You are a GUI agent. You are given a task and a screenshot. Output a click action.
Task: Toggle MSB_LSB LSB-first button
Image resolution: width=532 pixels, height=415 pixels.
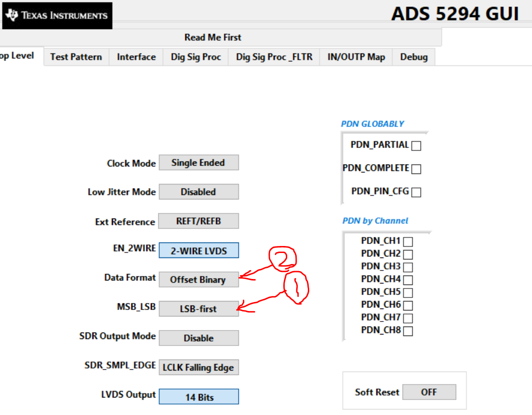pos(199,308)
